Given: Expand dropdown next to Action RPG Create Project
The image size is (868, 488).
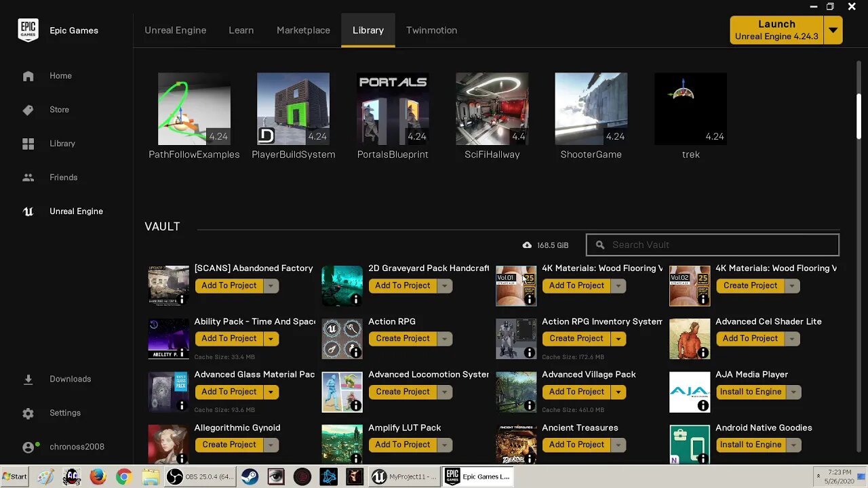Looking at the screenshot, I should (x=445, y=339).
